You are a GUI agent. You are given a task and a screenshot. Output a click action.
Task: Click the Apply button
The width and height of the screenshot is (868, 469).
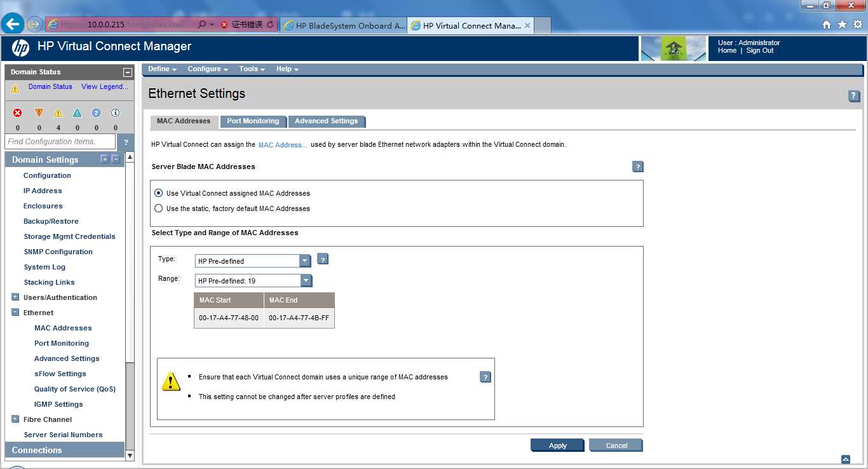[557, 445]
